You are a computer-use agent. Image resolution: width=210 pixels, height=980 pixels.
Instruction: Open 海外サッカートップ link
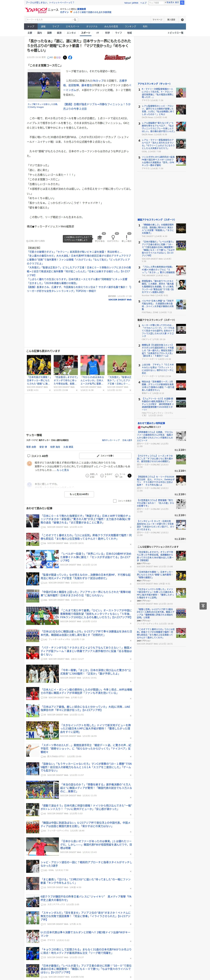(111, 440)
